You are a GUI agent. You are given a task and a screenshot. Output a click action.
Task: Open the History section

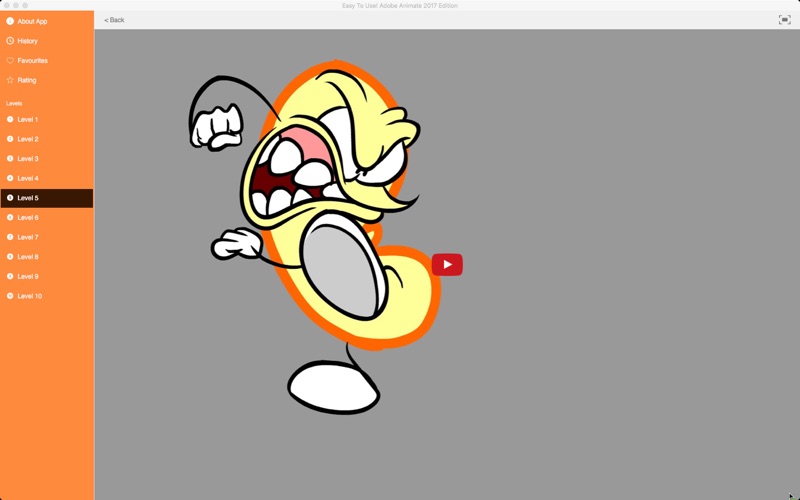pyautogui.click(x=47, y=41)
